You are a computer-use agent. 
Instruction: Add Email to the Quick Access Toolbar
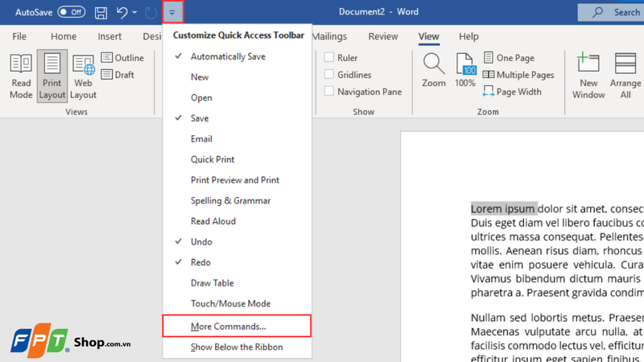click(x=237, y=138)
